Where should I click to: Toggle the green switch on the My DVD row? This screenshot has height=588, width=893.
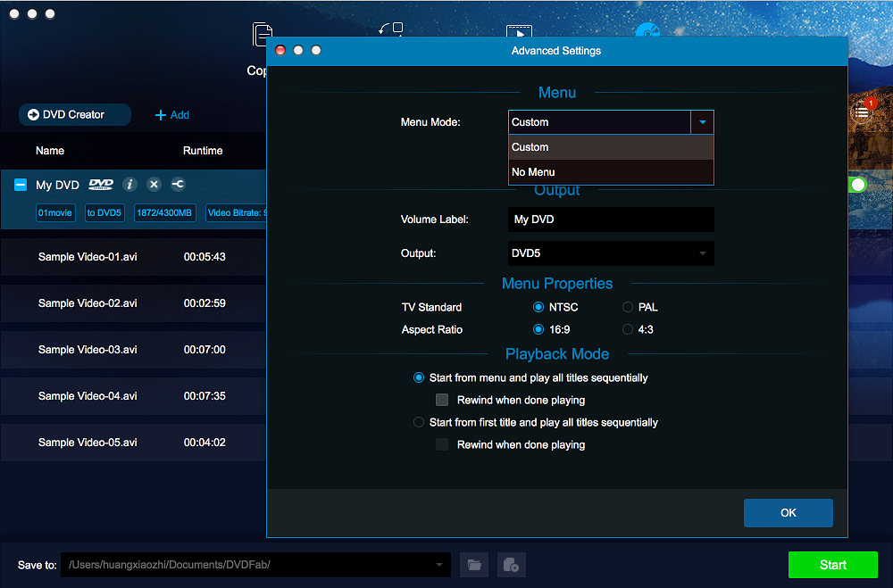click(x=857, y=185)
